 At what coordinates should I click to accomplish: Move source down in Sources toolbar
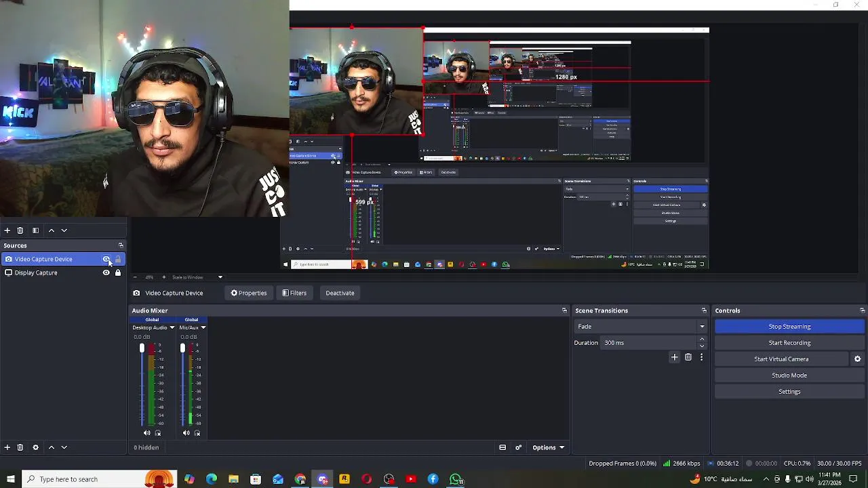(x=64, y=447)
